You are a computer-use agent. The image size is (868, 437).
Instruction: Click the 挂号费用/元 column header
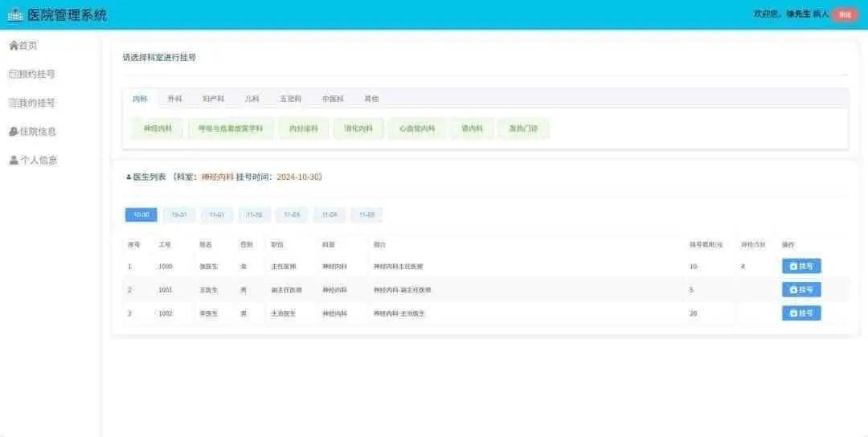(x=706, y=244)
